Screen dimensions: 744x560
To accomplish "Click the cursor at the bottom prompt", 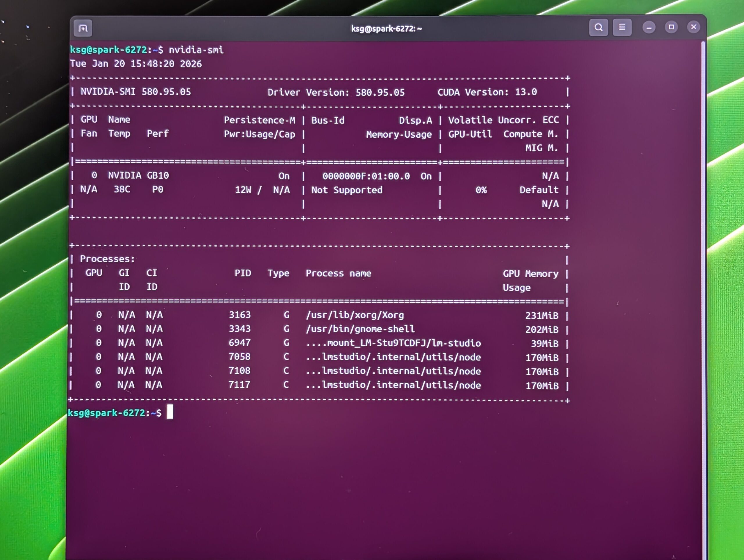I will pyautogui.click(x=170, y=412).
